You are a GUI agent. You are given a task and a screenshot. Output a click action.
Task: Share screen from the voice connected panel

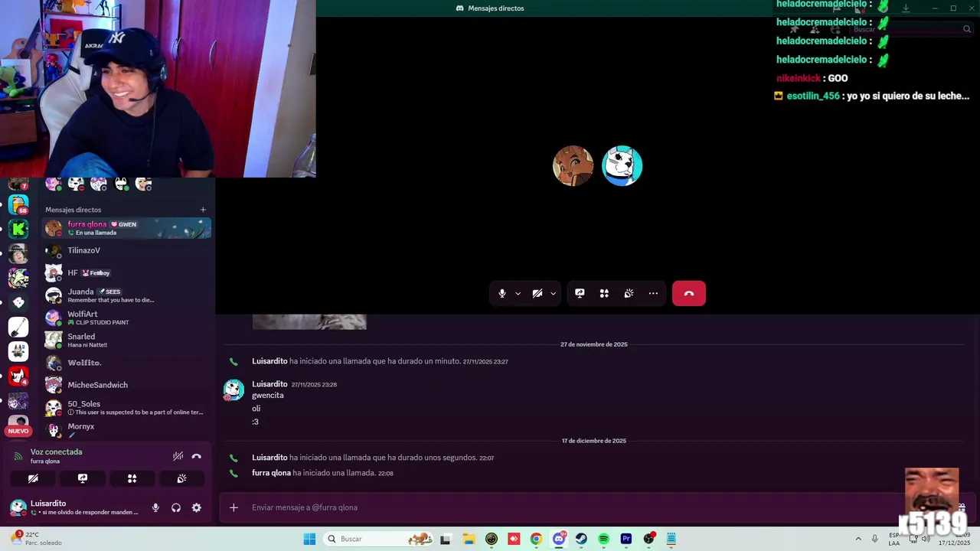[83, 478]
